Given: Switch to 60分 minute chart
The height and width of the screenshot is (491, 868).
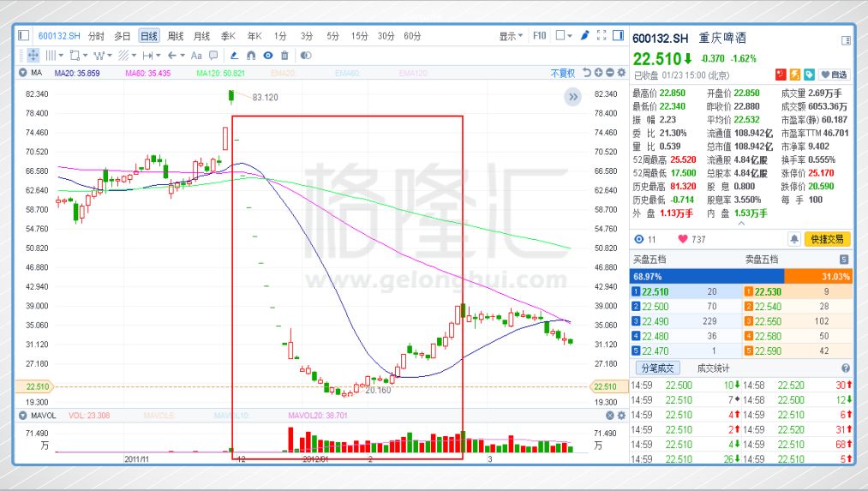Looking at the screenshot, I should (x=412, y=36).
